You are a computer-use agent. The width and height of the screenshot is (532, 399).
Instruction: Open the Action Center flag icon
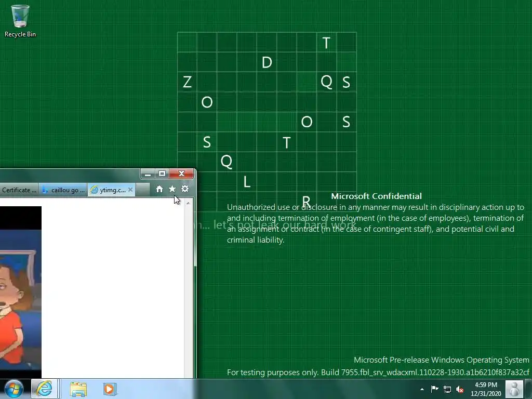pyautogui.click(x=435, y=389)
